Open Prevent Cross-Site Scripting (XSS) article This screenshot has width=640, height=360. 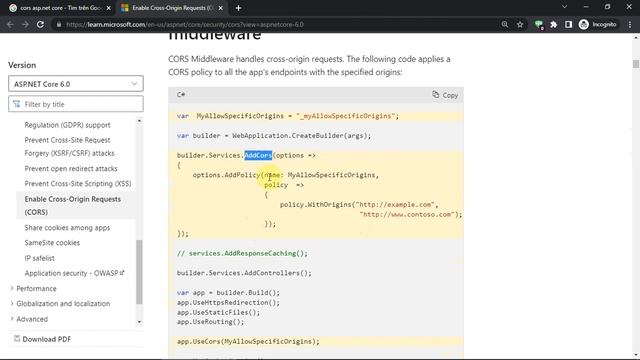click(x=78, y=184)
